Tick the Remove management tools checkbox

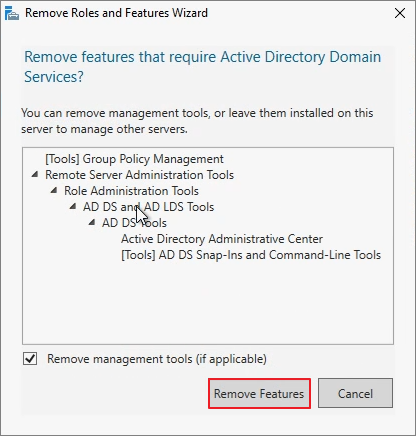click(30, 359)
